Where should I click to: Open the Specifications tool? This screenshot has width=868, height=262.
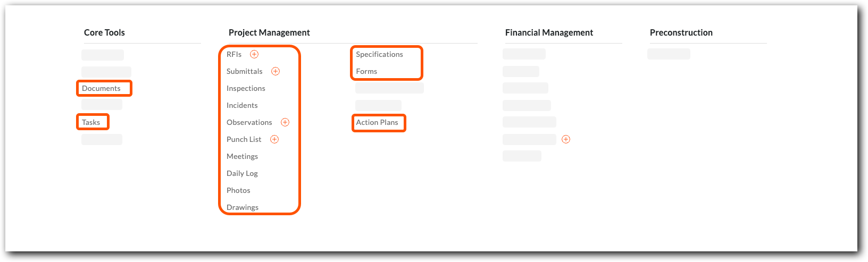click(379, 54)
